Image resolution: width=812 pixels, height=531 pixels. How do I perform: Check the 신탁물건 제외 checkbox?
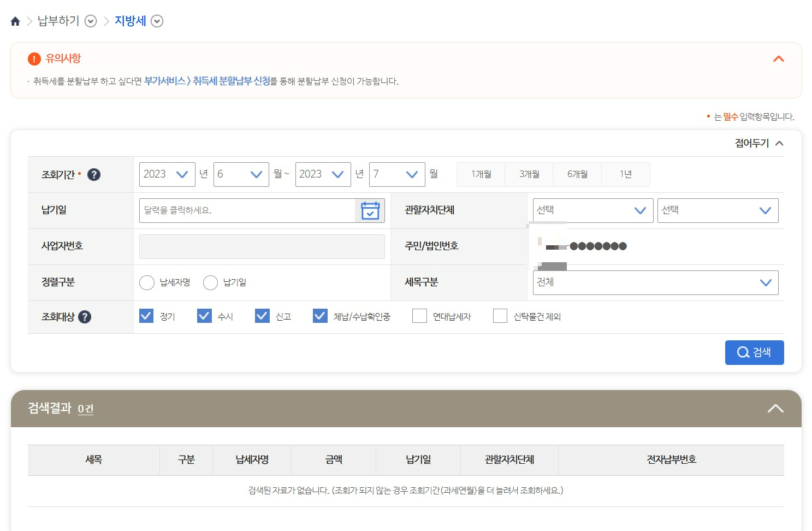tap(500, 316)
